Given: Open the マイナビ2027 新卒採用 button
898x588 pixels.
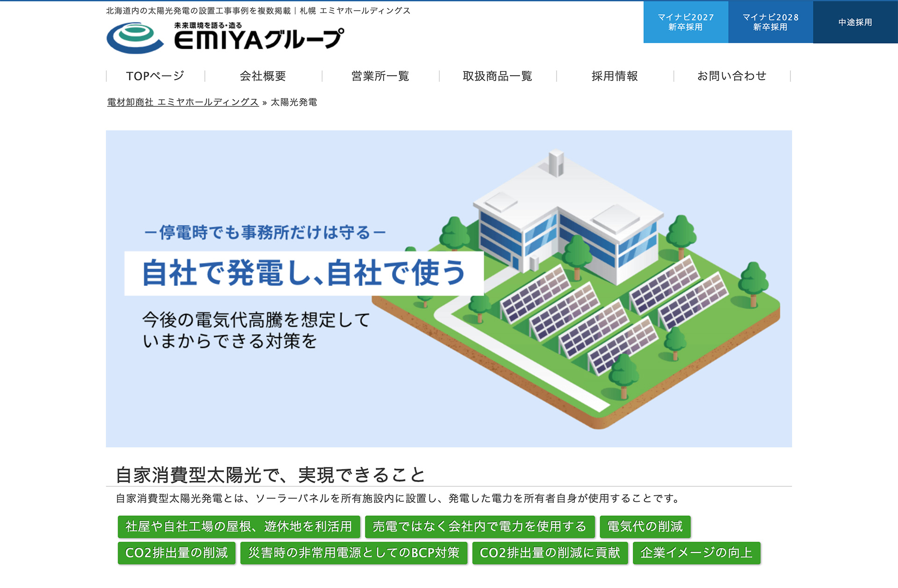Looking at the screenshot, I should tap(686, 22).
